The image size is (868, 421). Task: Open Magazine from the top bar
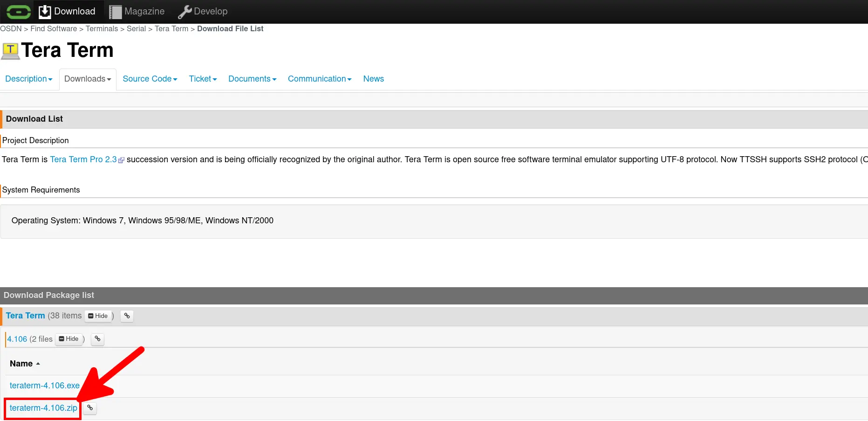[x=137, y=12]
